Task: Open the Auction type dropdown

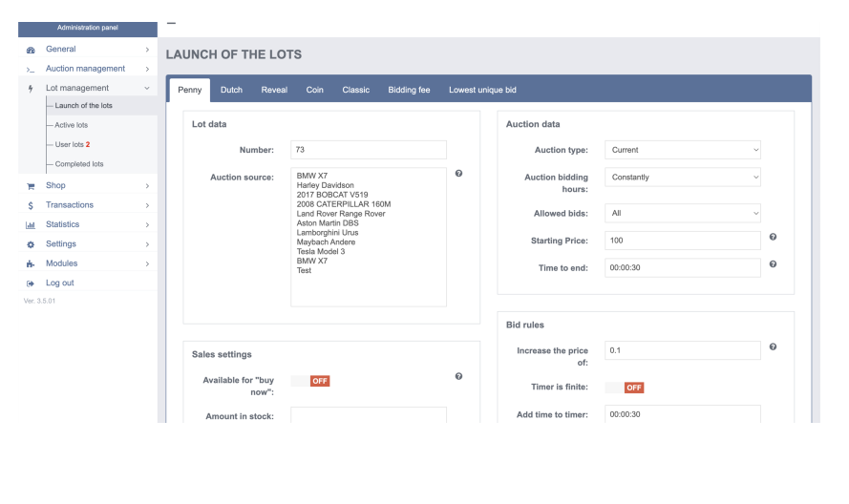Action: click(x=682, y=150)
